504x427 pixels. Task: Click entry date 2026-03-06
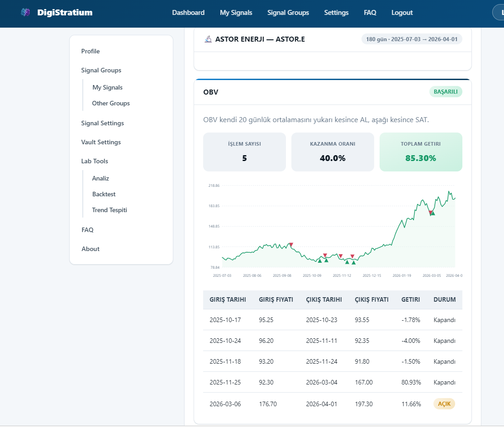click(x=225, y=404)
